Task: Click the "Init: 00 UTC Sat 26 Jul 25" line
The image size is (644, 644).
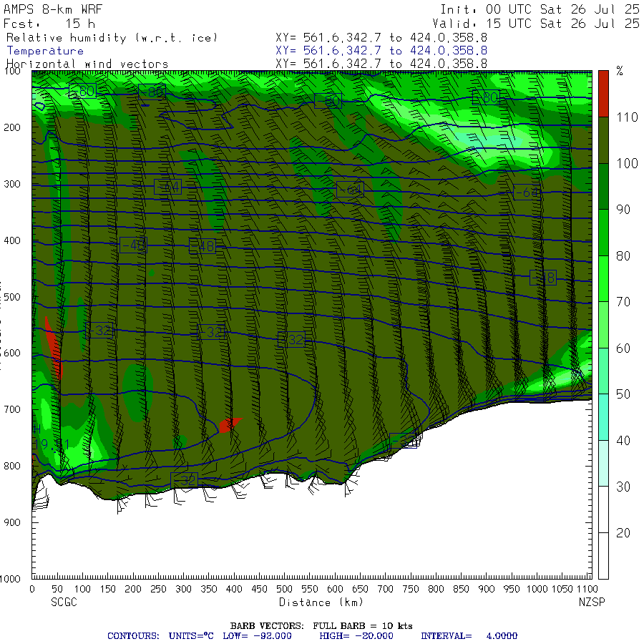Action: [540, 9]
